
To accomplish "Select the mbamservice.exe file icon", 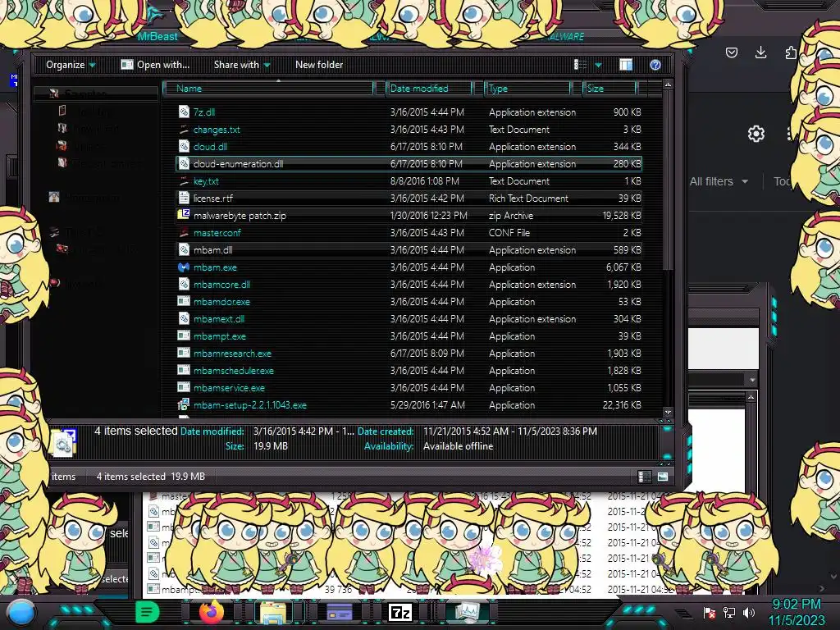I will (x=184, y=387).
